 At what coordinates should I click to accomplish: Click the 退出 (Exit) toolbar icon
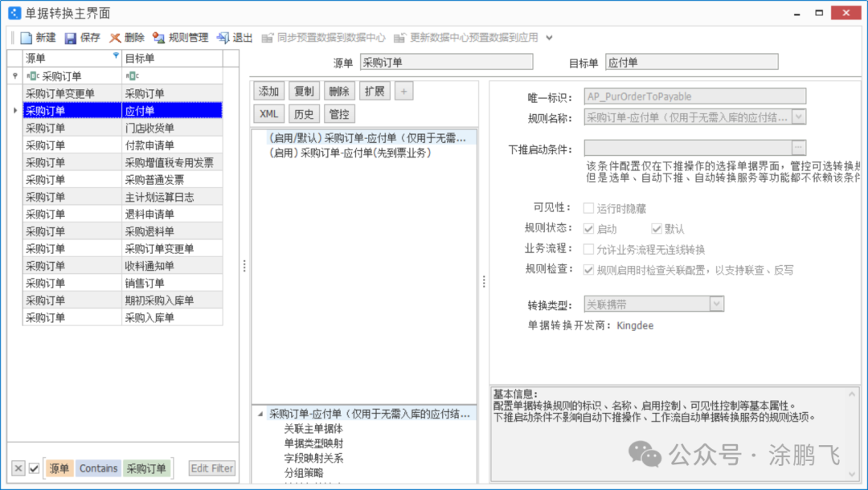223,38
